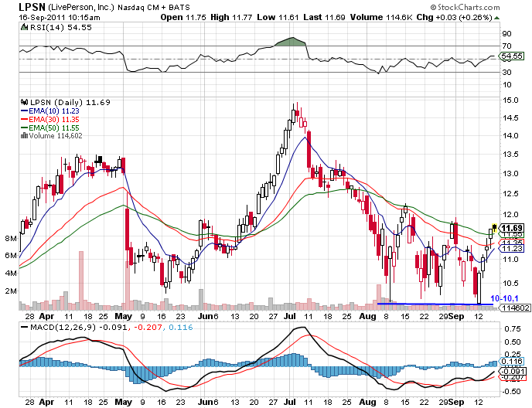Image resolution: width=532 pixels, height=408 pixels.
Task: Click the Last 11.69 value in the header
Action: [324, 17]
